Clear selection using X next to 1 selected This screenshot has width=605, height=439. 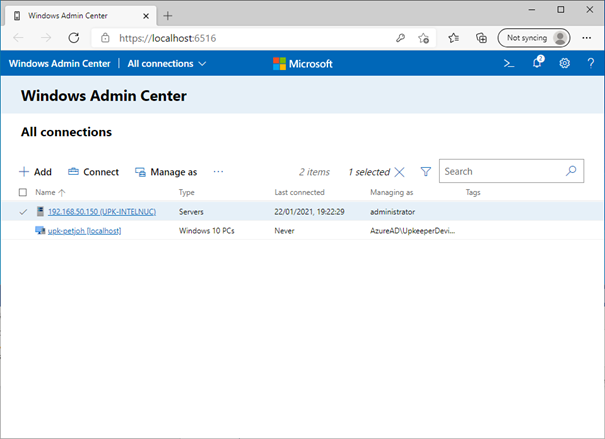(x=400, y=172)
